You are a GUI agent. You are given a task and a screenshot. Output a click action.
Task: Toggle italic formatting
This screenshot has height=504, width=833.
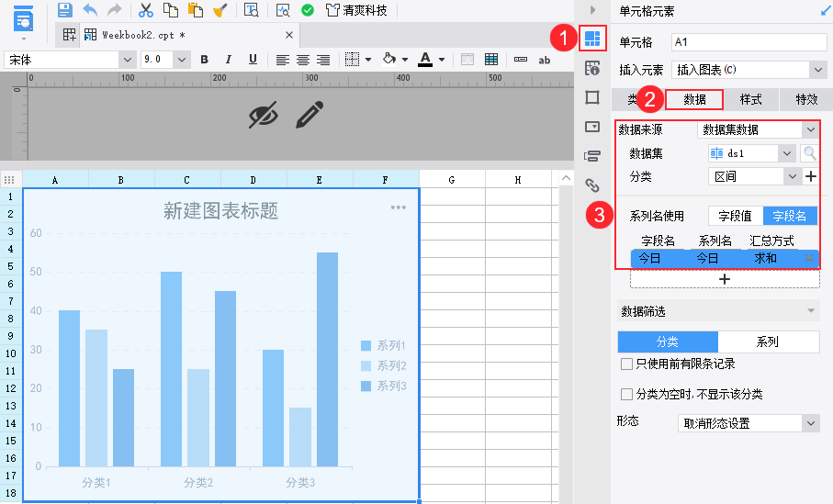(229, 60)
